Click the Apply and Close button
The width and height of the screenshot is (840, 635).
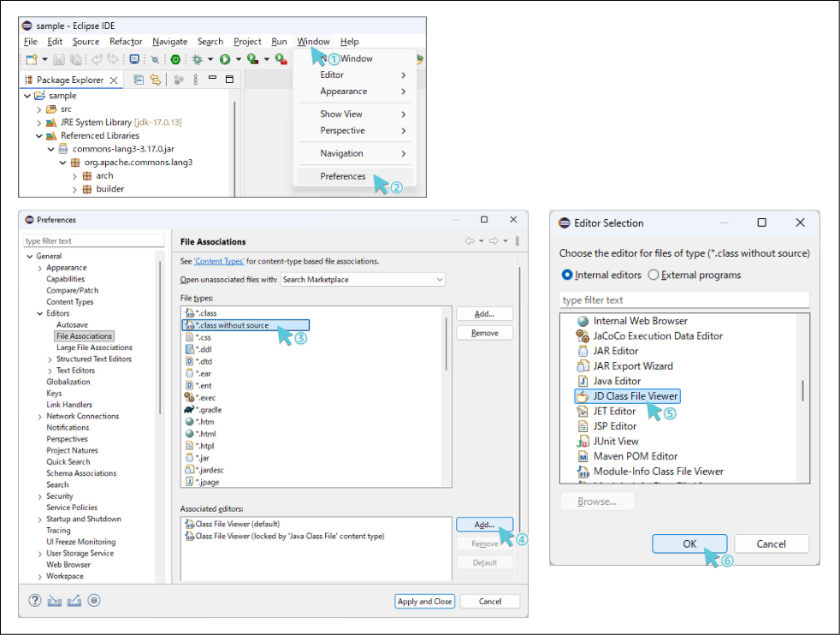[x=425, y=601]
